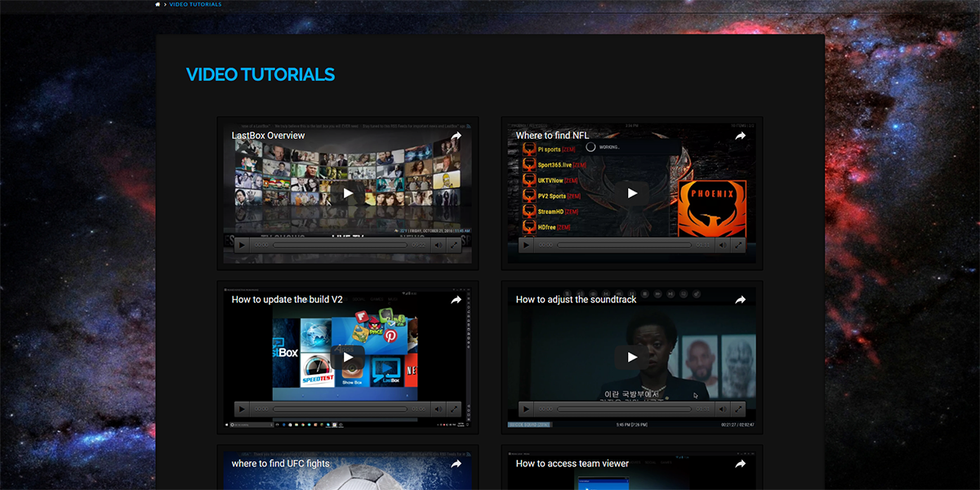This screenshot has width=980, height=490.
Task: Open LastBox Overview in fullscreen
Action: tap(454, 244)
